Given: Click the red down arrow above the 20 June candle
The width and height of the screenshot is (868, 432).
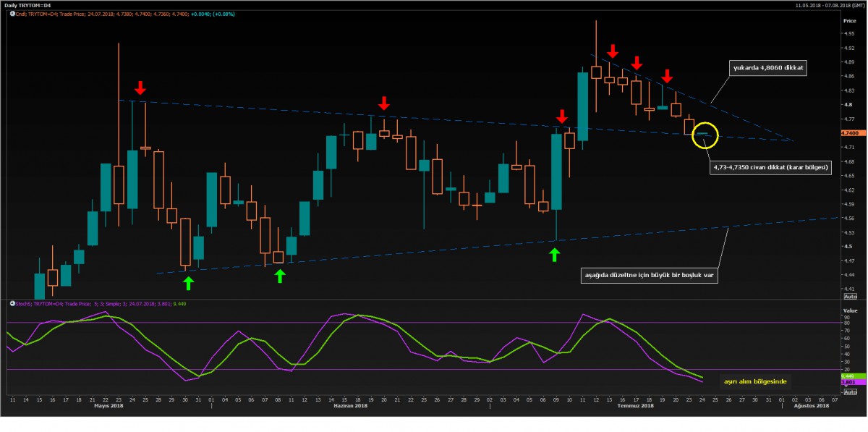Looking at the screenshot, I should click(384, 102).
